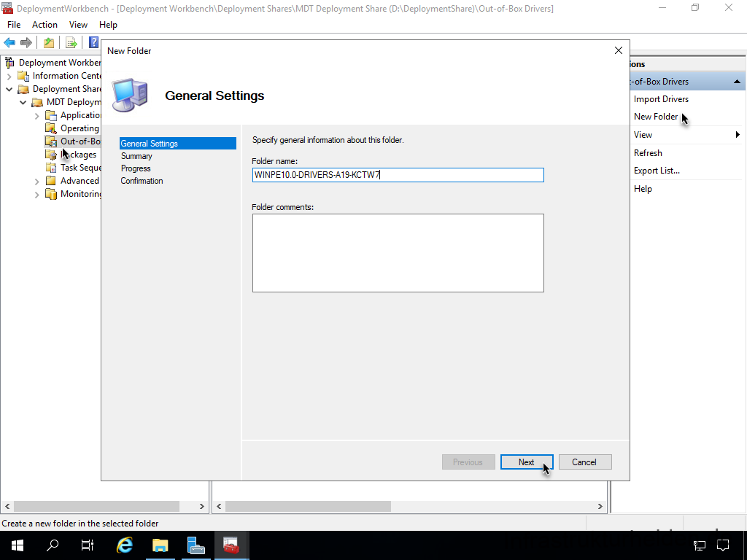The image size is (747, 560).
Task: Open the Help menu in menu bar
Action: click(108, 25)
